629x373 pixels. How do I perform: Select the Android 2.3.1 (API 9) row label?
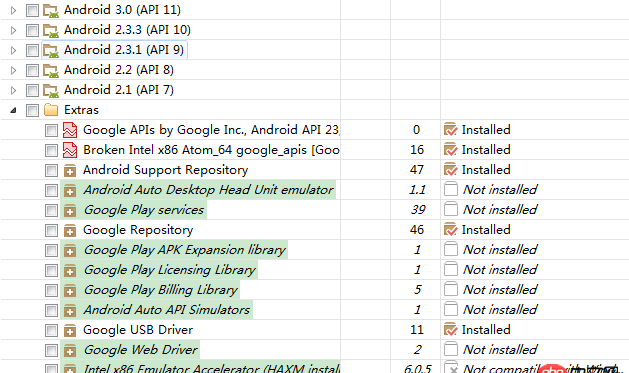point(124,50)
